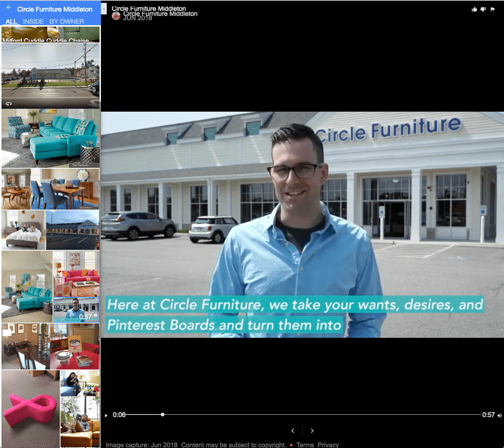Click the video frame to toggle playback
Image resolution: width=504 pixels, height=448 pixels.
[302, 224]
